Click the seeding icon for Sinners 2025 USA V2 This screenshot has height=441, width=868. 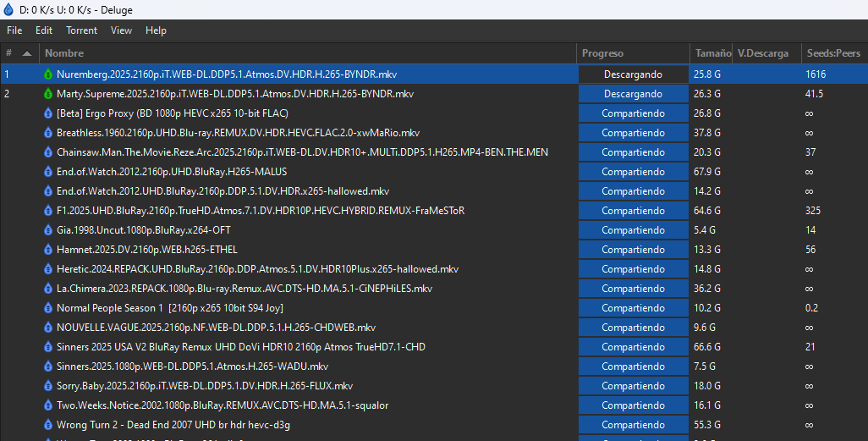pos(48,347)
